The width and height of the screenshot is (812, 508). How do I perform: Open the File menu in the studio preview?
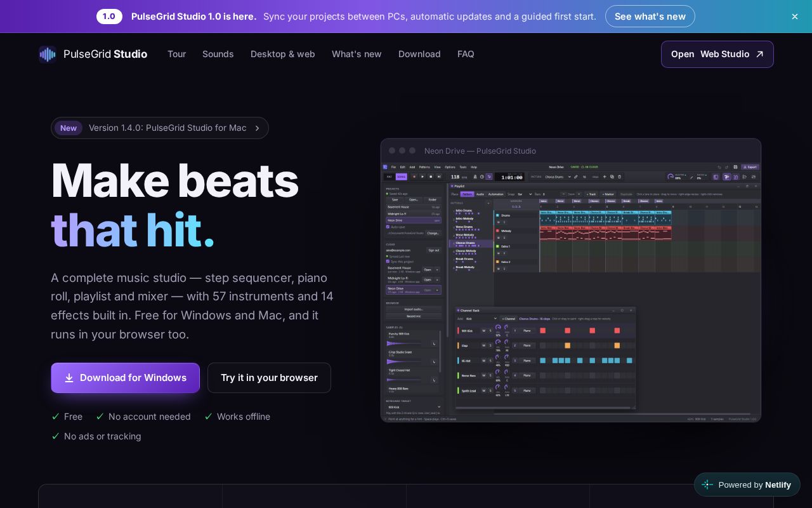coord(393,167)
